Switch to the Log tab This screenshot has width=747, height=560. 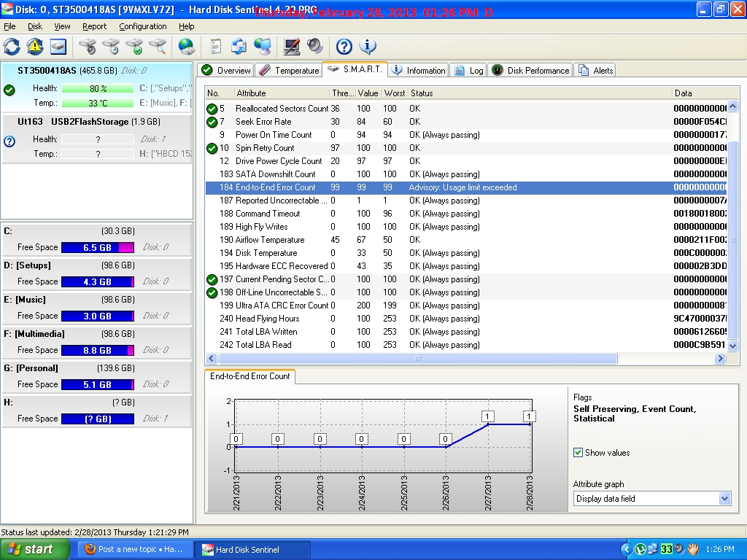[x=468, y=71]
